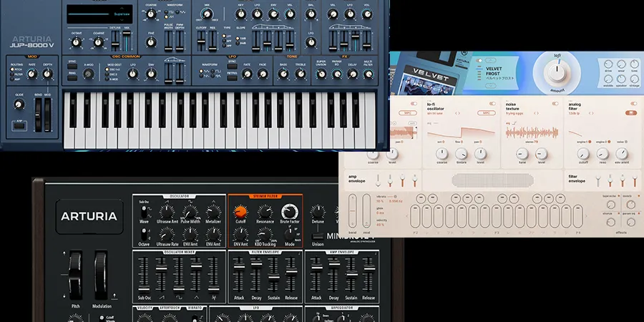Flip the MiniBrute Octave switch
Viewport: 644px width, 322px height.
pos(144,235)
